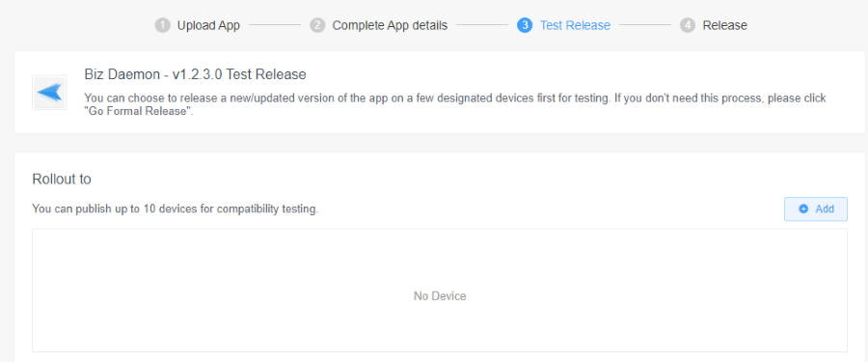The width and height of the screenshot is (868, 362).
Task: Click the step 2 circle icon
Action: 317,25
